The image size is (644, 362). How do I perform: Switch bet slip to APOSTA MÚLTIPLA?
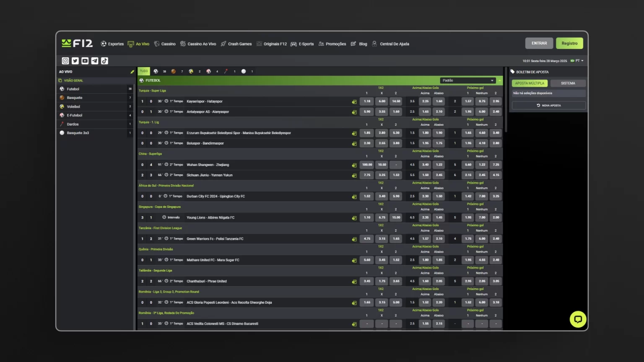pos(530,83)
